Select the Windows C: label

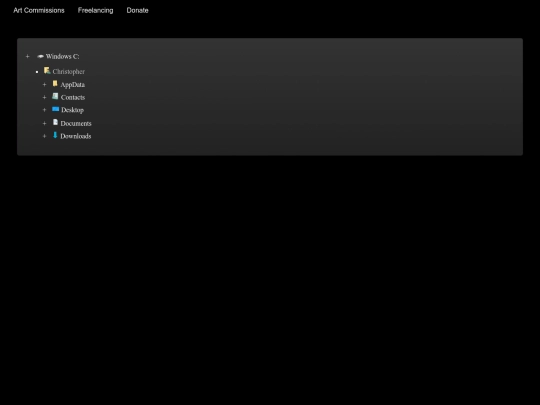click(62, 56)
